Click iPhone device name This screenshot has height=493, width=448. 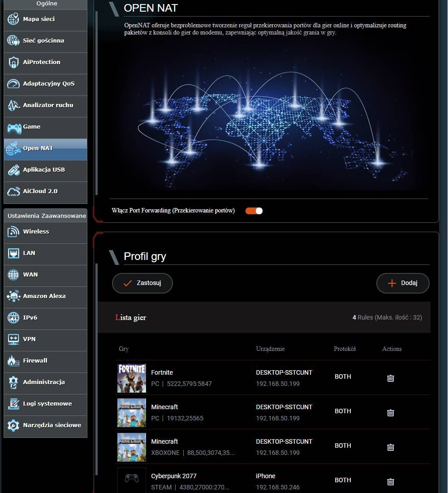[266, 476]
